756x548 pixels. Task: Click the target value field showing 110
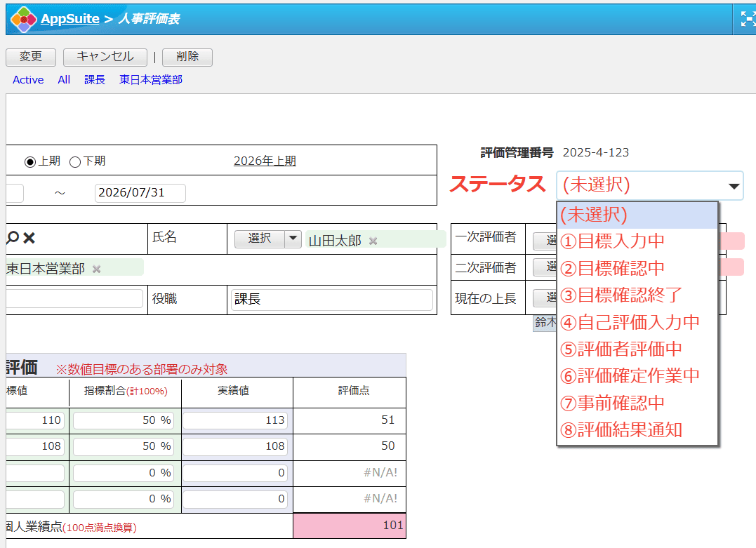34,420
